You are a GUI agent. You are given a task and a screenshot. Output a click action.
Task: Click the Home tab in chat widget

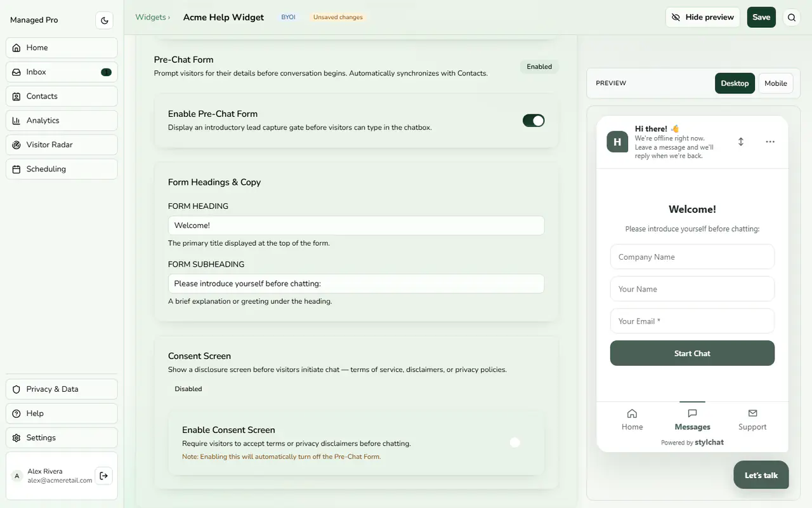click(x=632, y=420)
